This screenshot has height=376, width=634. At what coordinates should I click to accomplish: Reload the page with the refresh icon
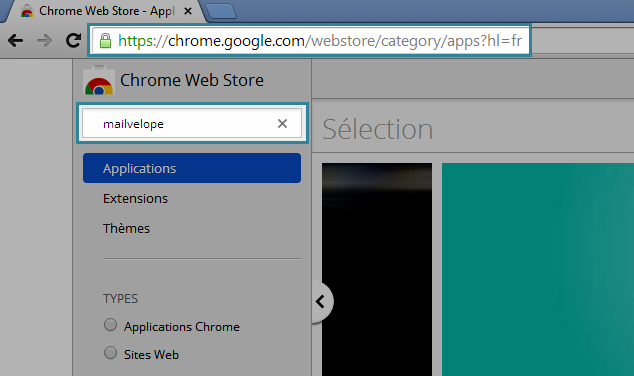coord(73,40)
